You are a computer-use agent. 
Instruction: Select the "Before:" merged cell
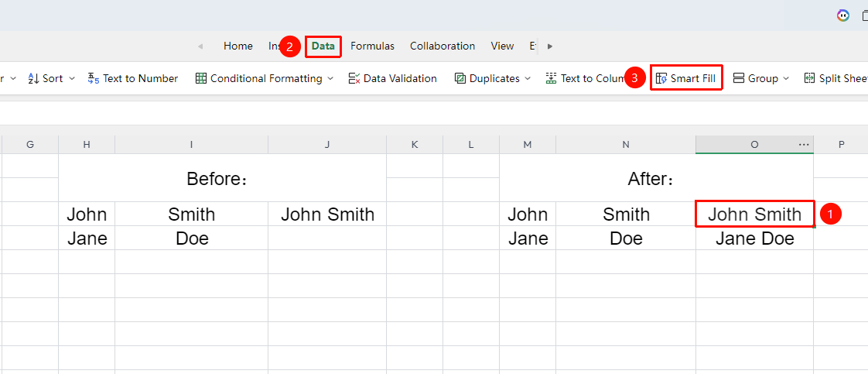[223, 178]
